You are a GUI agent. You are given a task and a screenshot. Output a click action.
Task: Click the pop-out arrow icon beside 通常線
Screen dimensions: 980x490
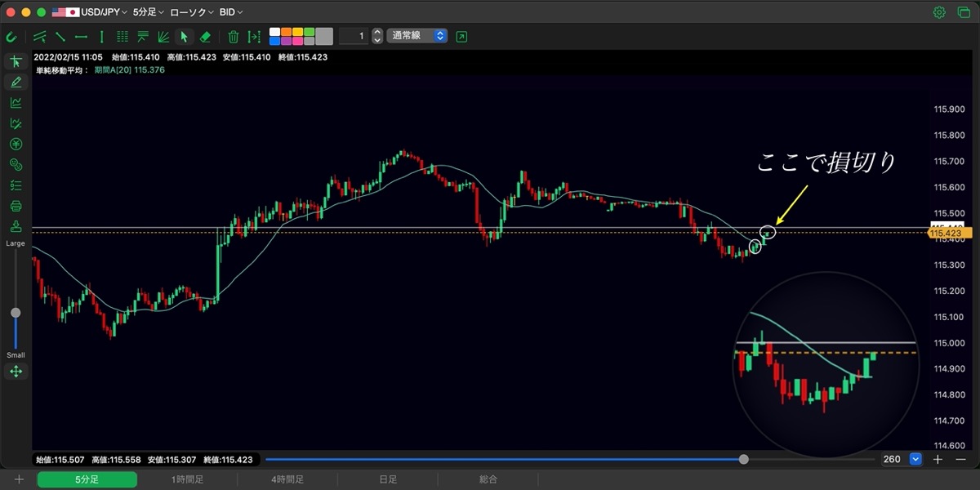click(x=461, y=37)
